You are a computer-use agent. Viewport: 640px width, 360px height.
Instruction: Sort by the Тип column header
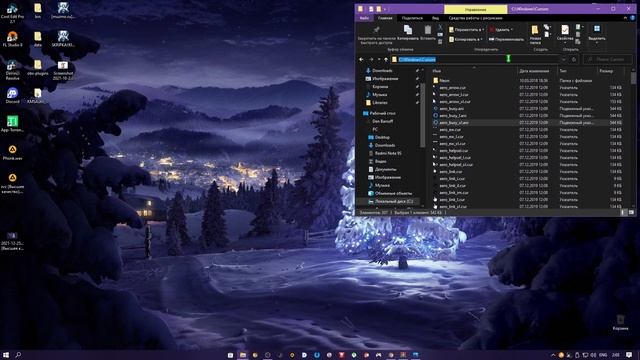point(563,71)
